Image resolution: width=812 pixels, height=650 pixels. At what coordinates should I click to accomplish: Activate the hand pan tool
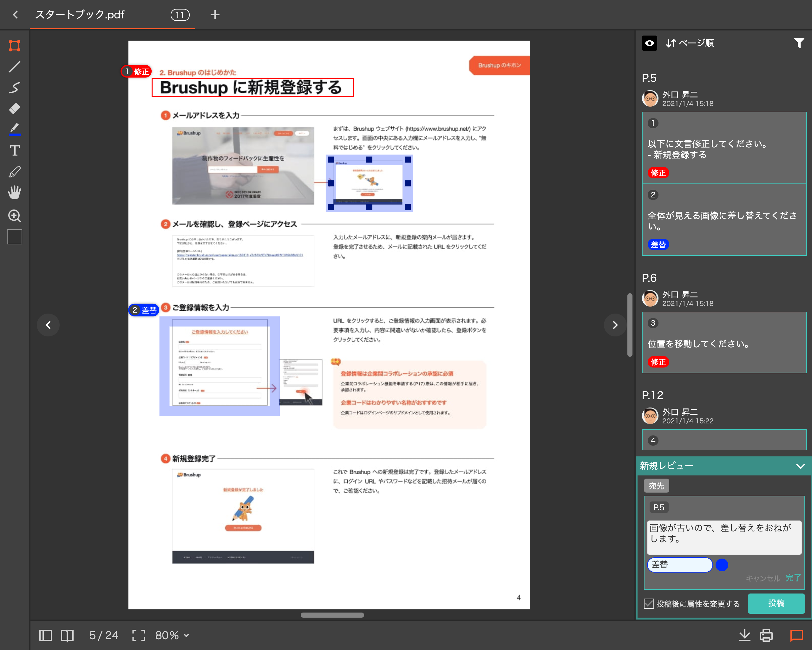click(x=14, y=193)
